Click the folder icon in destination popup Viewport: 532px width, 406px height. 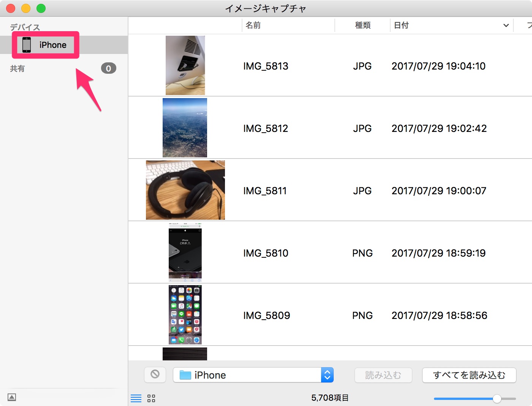(185, 375)
